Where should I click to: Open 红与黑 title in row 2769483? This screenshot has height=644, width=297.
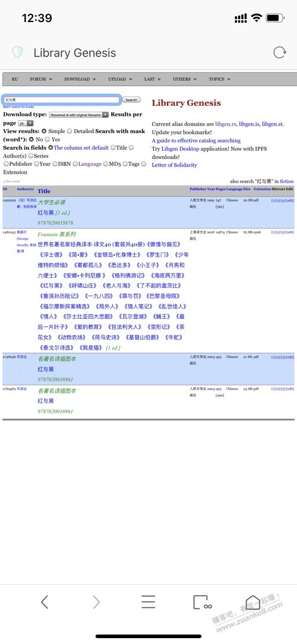pyautogui.click(x=46, y=401)
